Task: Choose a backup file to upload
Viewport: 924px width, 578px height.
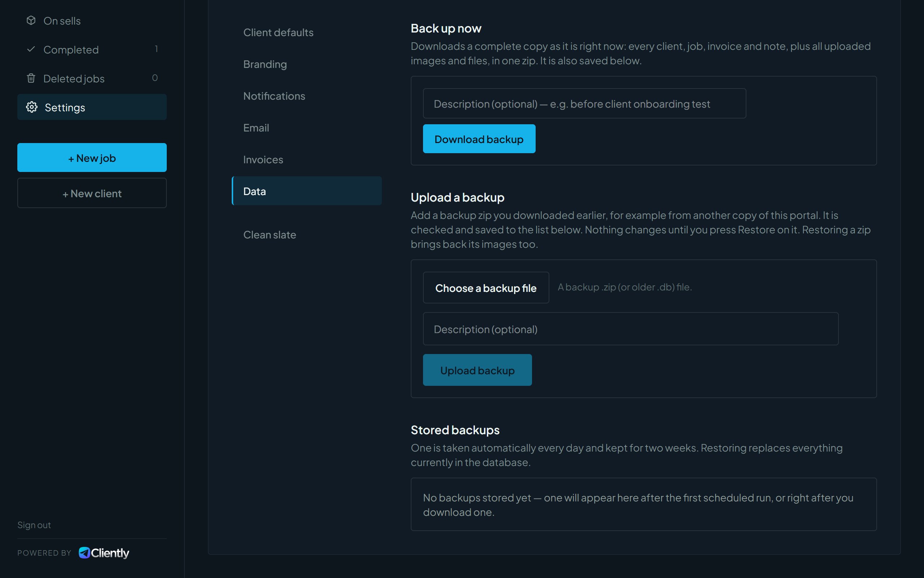Action: point(486,288)
